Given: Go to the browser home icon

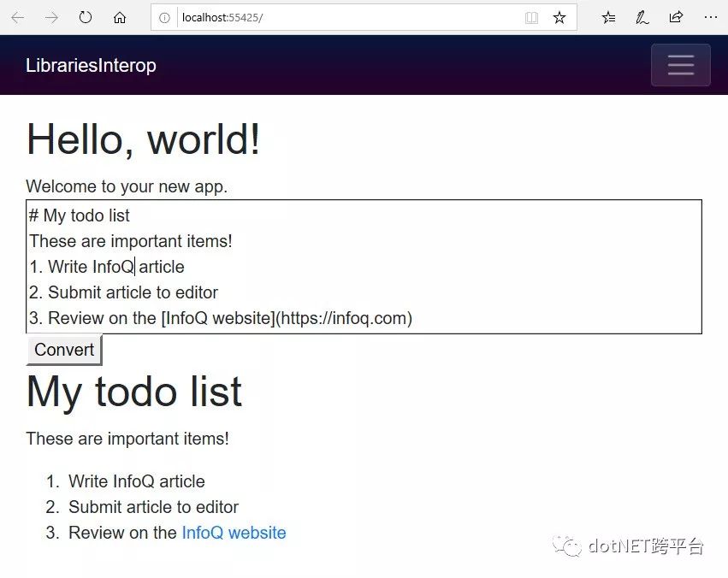Looking at the screenshot, I should (120, 18).
